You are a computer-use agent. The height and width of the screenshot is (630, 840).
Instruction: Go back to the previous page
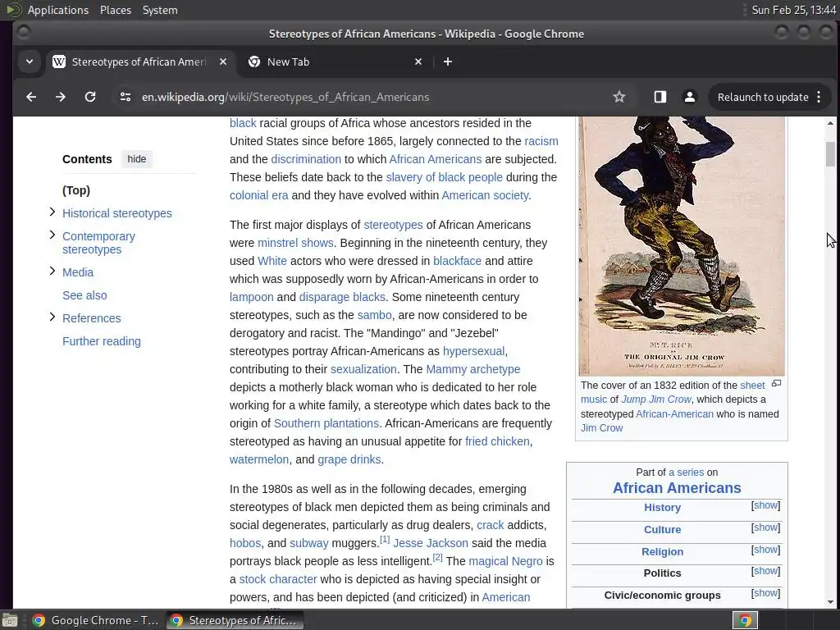coord(31,97)
